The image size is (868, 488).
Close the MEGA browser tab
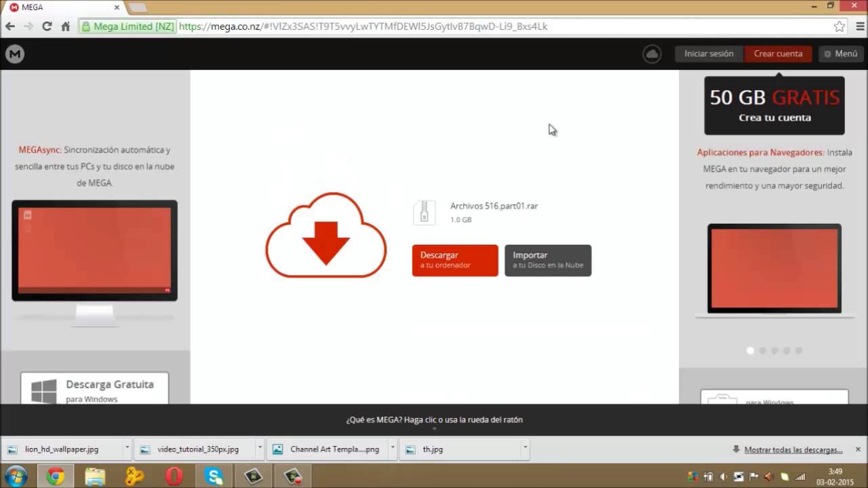tap(115, 7)
